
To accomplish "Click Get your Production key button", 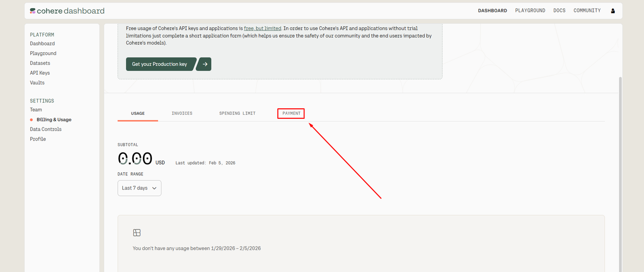I will [160, 64].
